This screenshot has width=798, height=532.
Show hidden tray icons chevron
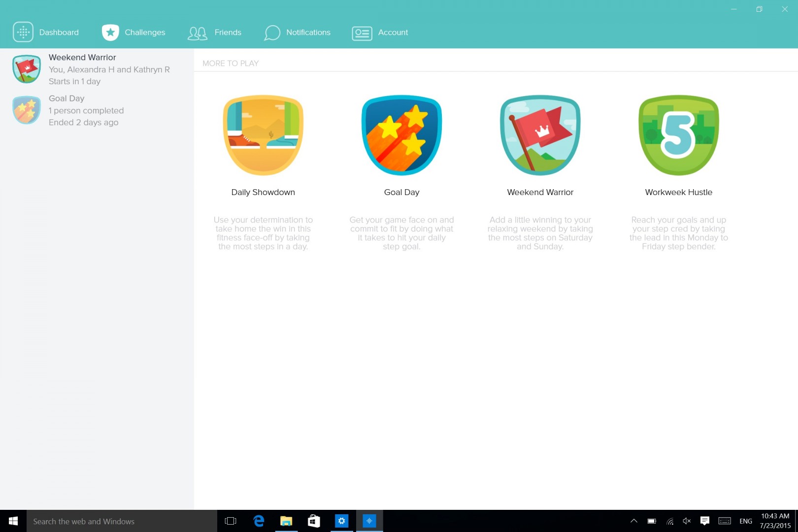click(634, 521)
